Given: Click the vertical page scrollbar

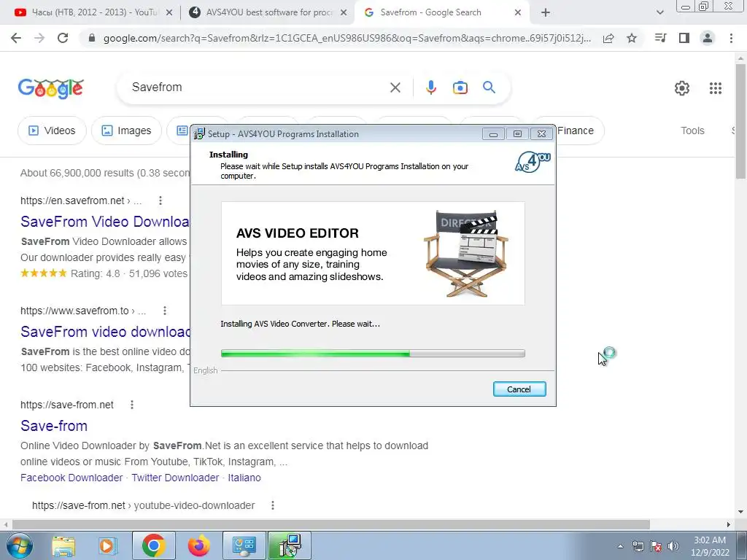Looking at the screenshot, I should click(x=741, y=121).
